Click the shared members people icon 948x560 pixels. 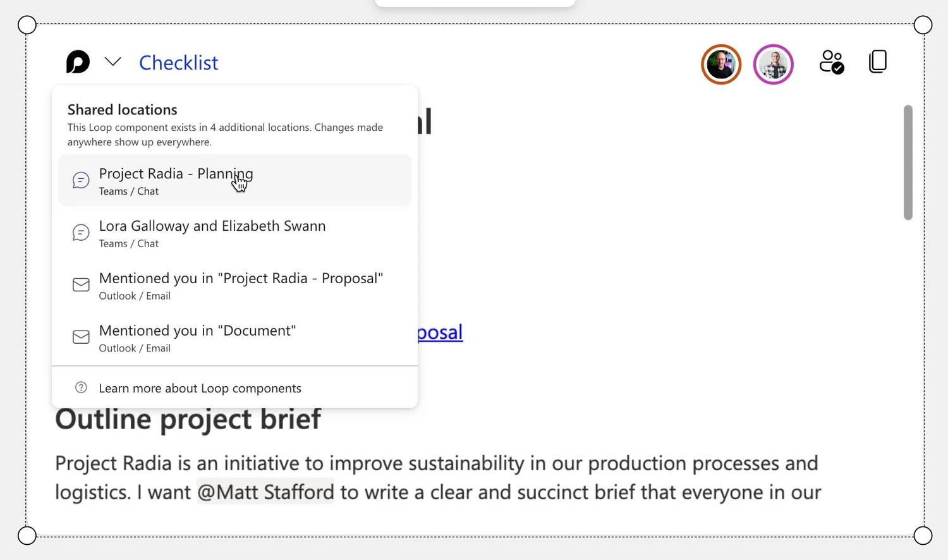click(x=832, y=61)
